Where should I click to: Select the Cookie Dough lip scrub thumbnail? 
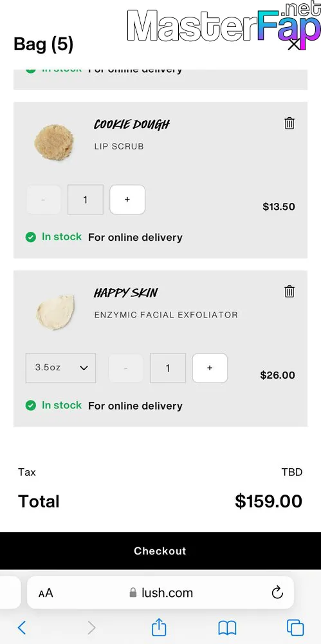[x=54, y=142]
